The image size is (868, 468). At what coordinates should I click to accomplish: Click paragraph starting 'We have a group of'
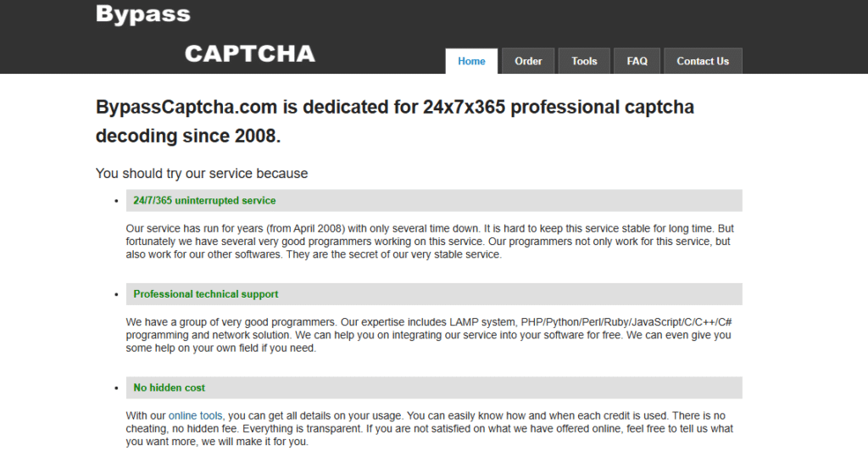tap(428, 335)
